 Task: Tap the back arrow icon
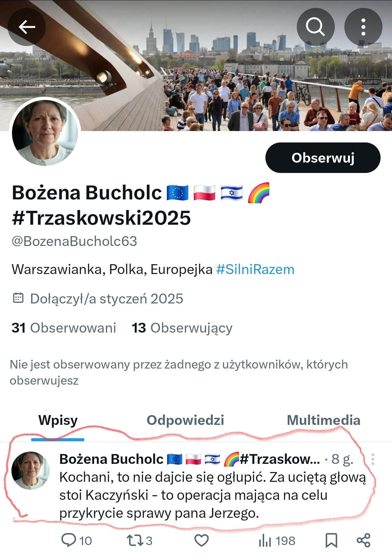coord(27,27)
